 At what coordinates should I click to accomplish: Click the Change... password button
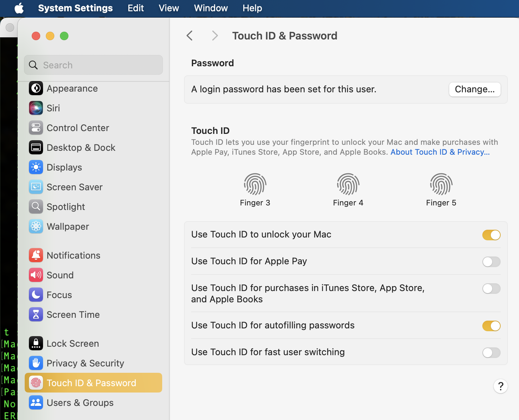[x=475, y=89]
